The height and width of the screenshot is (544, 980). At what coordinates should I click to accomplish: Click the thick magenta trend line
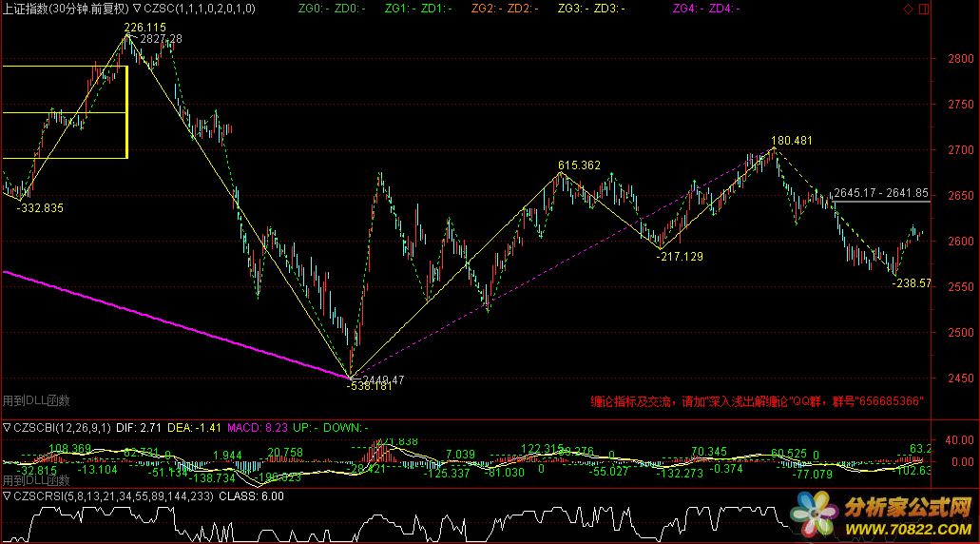point(176,324)
